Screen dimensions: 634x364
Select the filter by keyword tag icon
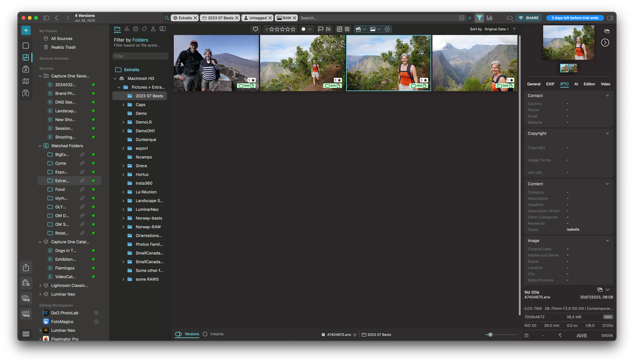pyautogui.click(x=144, y=29)
